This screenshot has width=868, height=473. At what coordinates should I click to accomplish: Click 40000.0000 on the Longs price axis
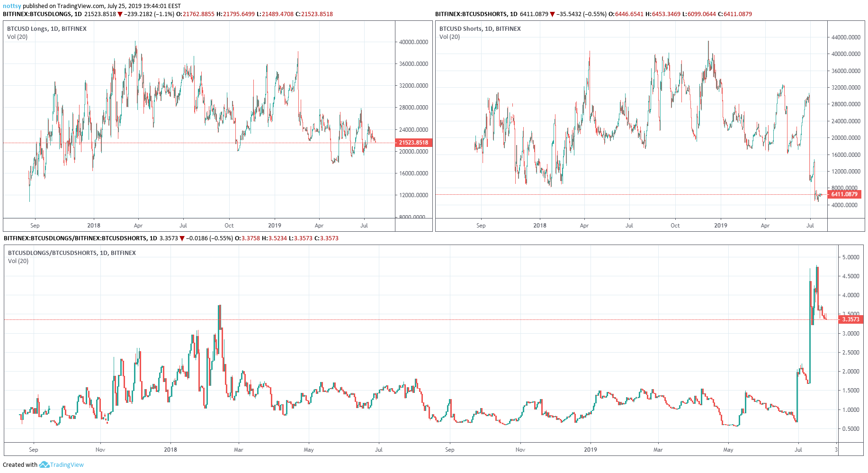click(413, 42)
